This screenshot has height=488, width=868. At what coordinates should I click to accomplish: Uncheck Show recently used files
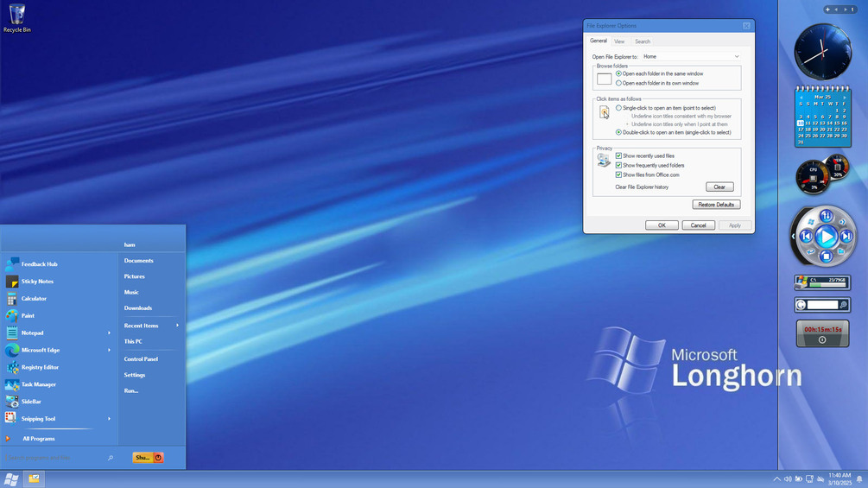[618, 156]
